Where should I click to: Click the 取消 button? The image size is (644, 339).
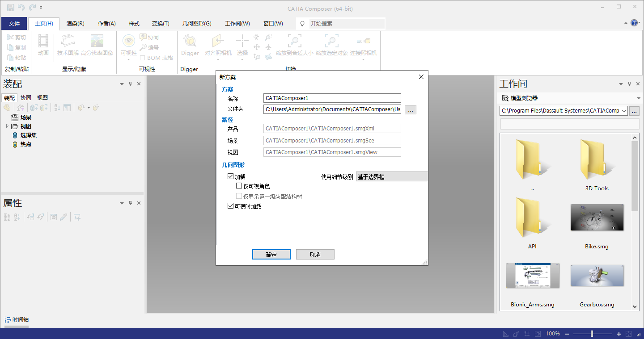[315, 254]
